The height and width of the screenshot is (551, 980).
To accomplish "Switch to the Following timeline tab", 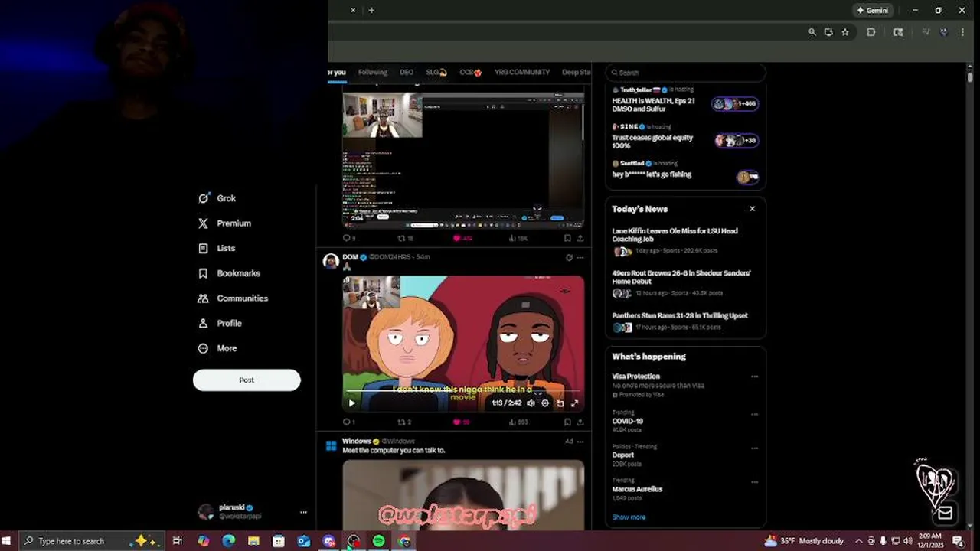I will [x=373, y=72].
